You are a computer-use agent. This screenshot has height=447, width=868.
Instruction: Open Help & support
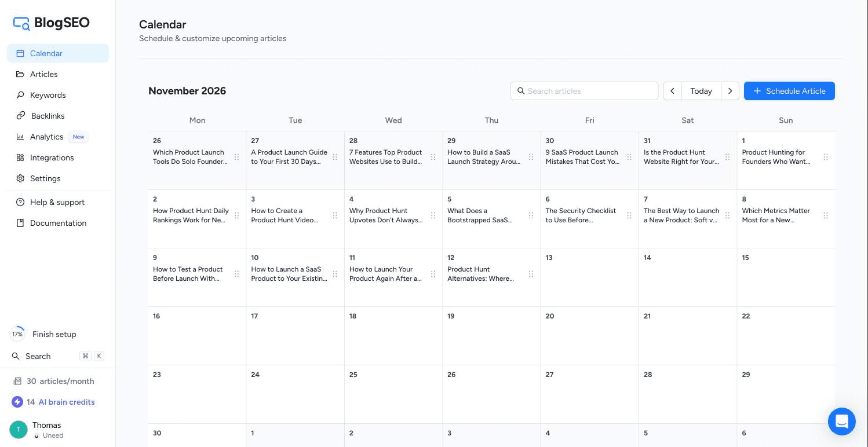(x=58, y=202)
